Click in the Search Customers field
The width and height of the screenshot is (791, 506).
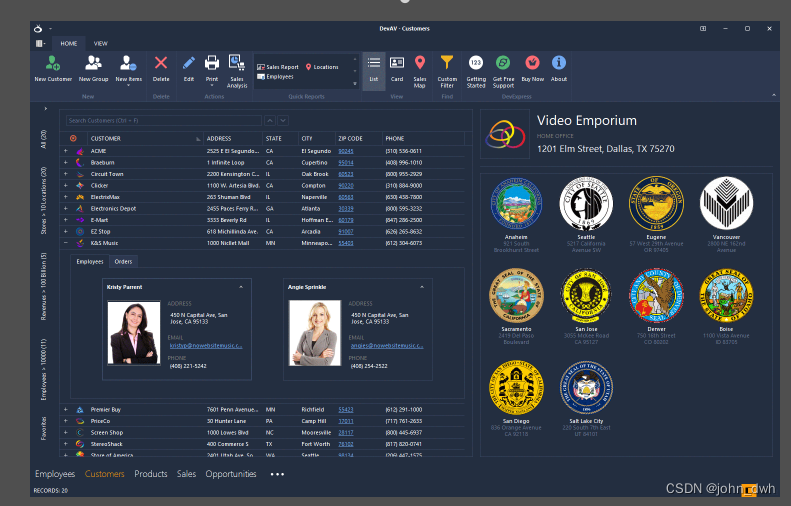click(x=164, y=121)
